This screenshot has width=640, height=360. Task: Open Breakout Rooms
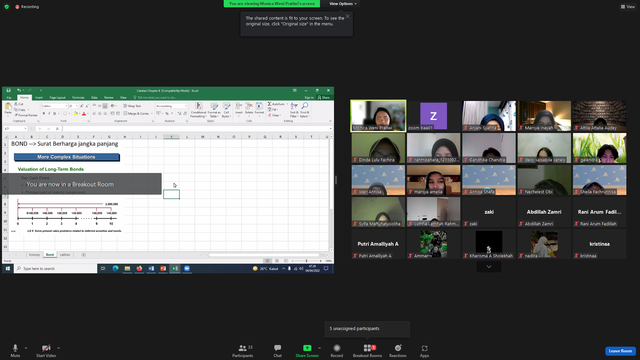[367, 350]
